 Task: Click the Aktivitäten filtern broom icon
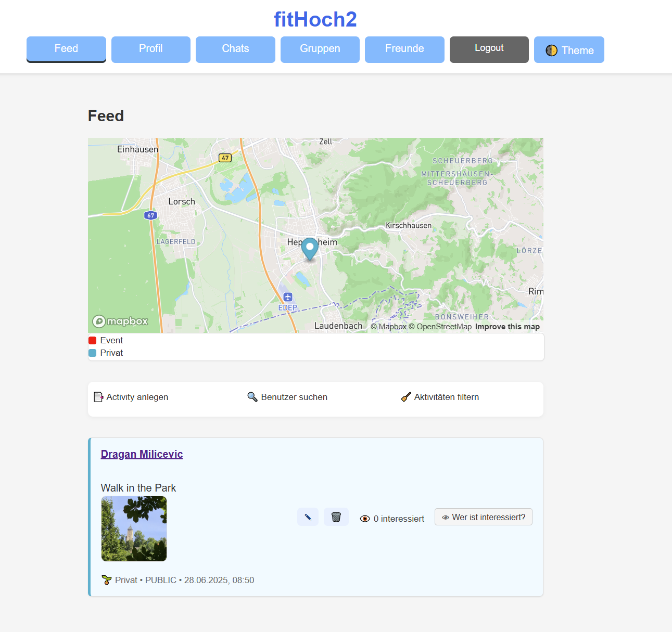406,397
